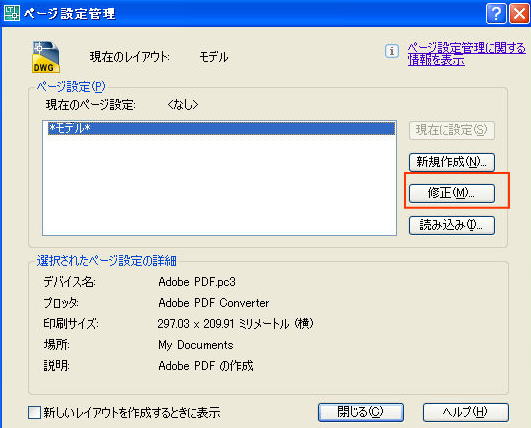Screen dimensions: 531x428
Task: Click the 新規作成(N)... button
Action: click(x=452, y=162)
